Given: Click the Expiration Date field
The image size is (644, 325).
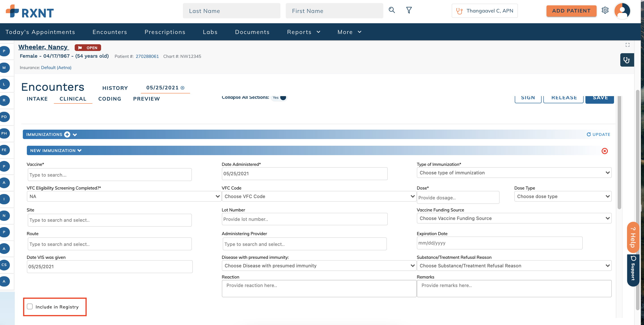Looking at the screenshot, I should (x=500, y=243).
